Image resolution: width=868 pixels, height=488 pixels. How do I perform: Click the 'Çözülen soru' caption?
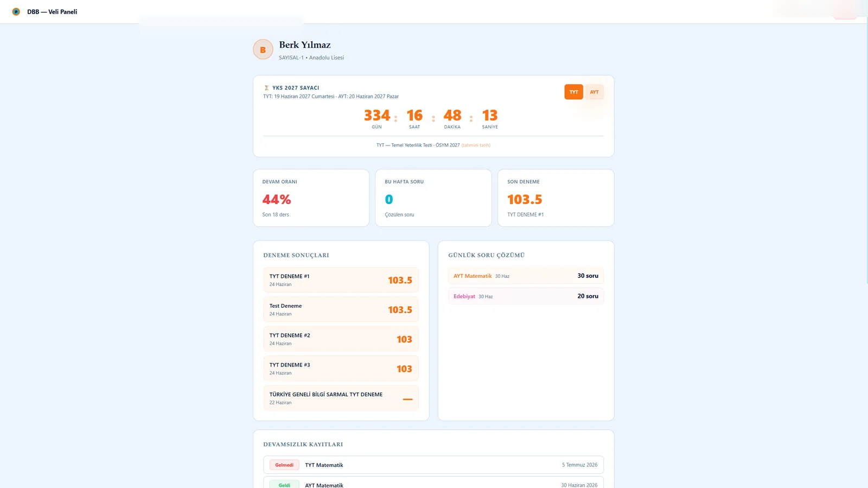[399, 215]
